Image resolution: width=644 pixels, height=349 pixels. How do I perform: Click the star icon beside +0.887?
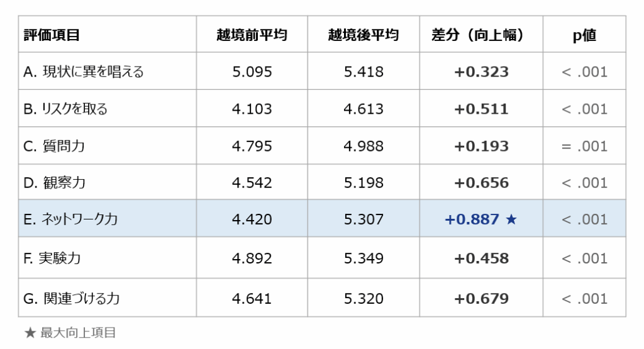pyautogui.click(x=511, y=219)
